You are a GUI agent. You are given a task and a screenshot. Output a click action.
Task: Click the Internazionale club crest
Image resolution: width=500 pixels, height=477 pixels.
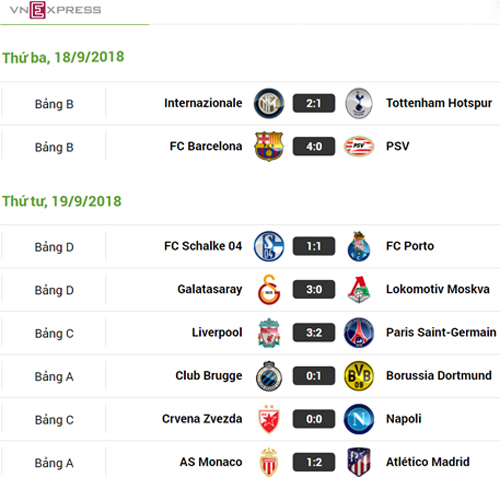[269, 103]
